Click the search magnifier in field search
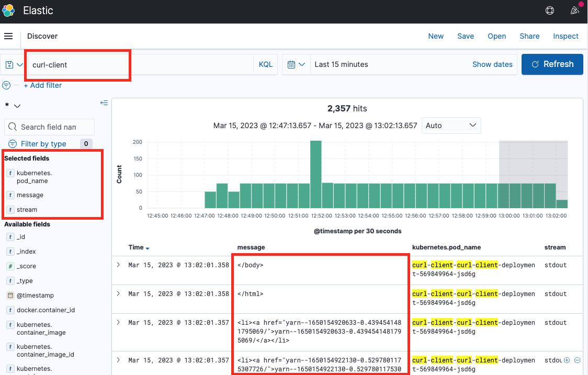 tap(13, 127)
